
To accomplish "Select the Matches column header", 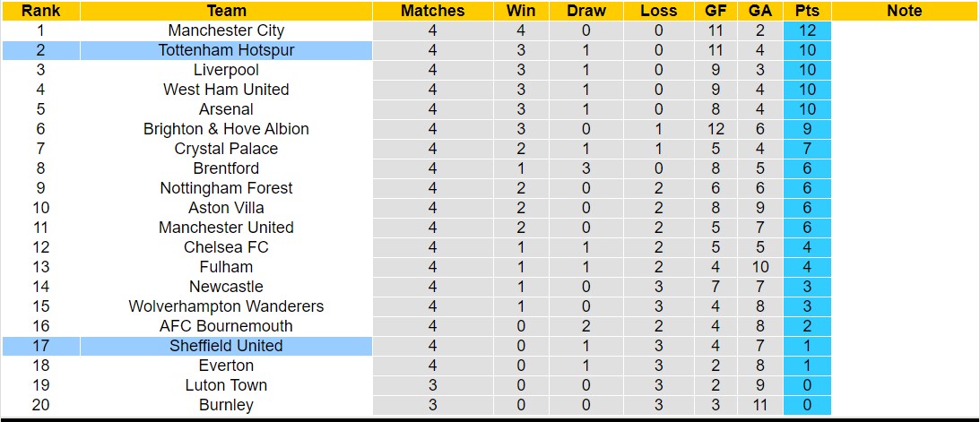I will pos(433,11).
